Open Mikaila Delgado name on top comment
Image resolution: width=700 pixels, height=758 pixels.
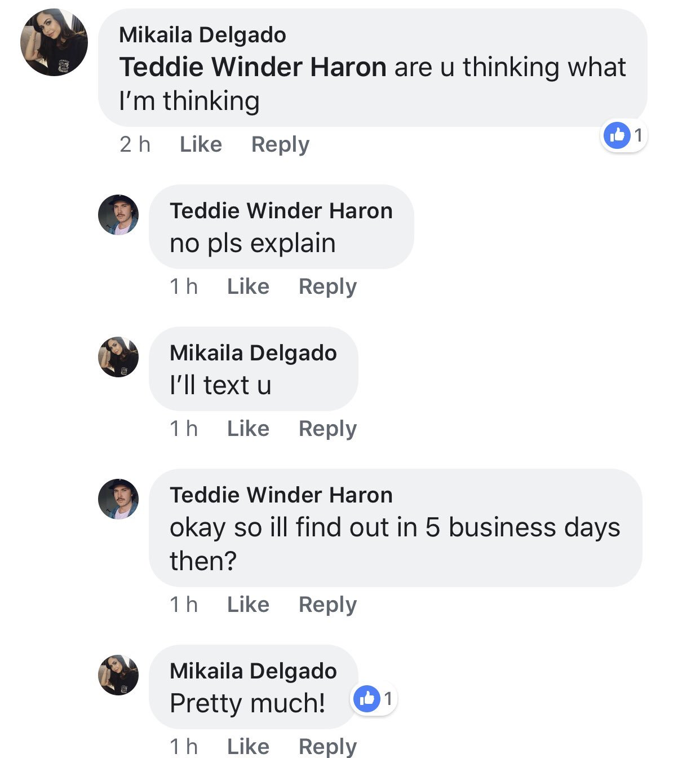pos(202,35)
